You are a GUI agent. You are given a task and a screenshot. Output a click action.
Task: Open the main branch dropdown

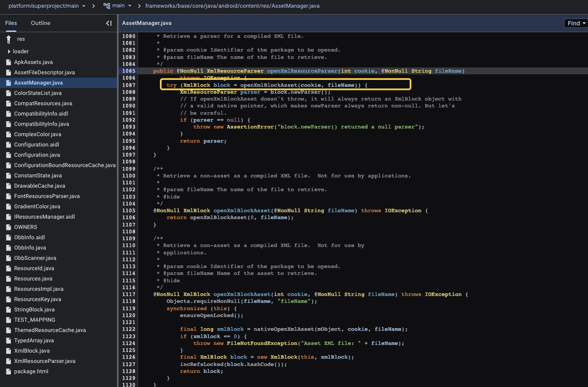click(x=122, y=6)
